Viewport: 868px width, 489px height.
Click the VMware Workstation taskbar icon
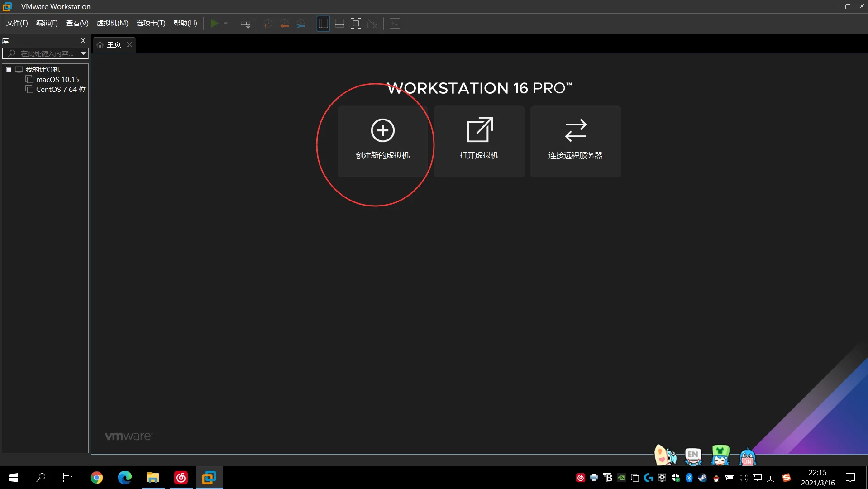209,478
